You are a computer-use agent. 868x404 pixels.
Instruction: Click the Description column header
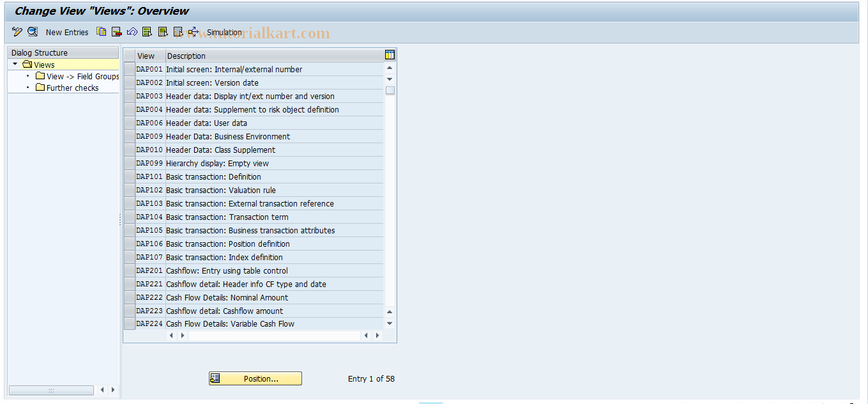(275, 56)
